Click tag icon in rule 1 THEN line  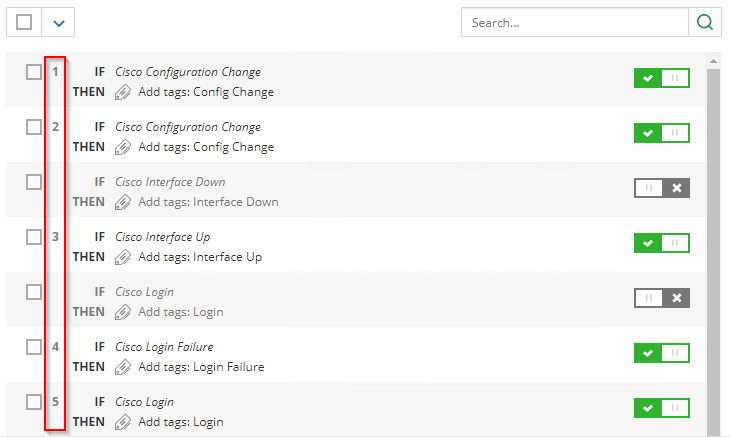(123, 92)
